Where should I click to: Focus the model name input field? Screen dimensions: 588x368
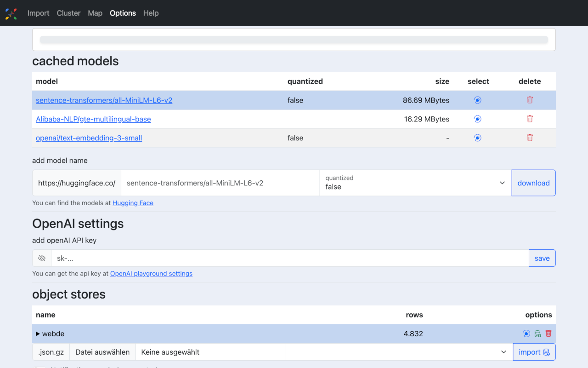(220, 183)
